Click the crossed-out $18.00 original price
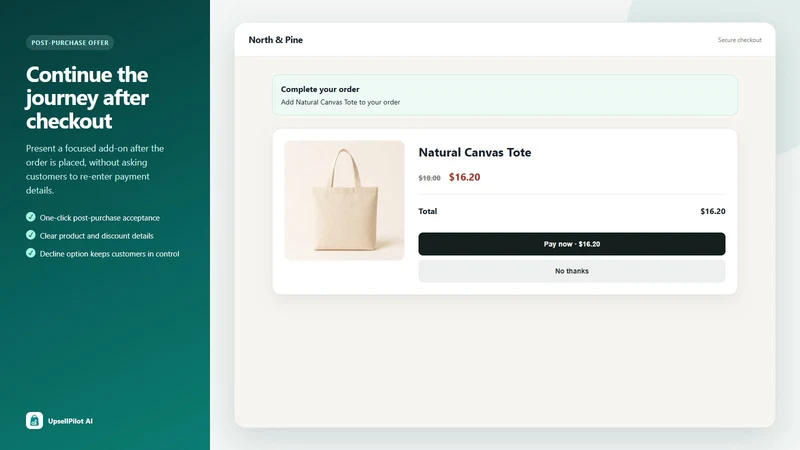The width and height of the screenshot is (800, 450). [429, 178]
